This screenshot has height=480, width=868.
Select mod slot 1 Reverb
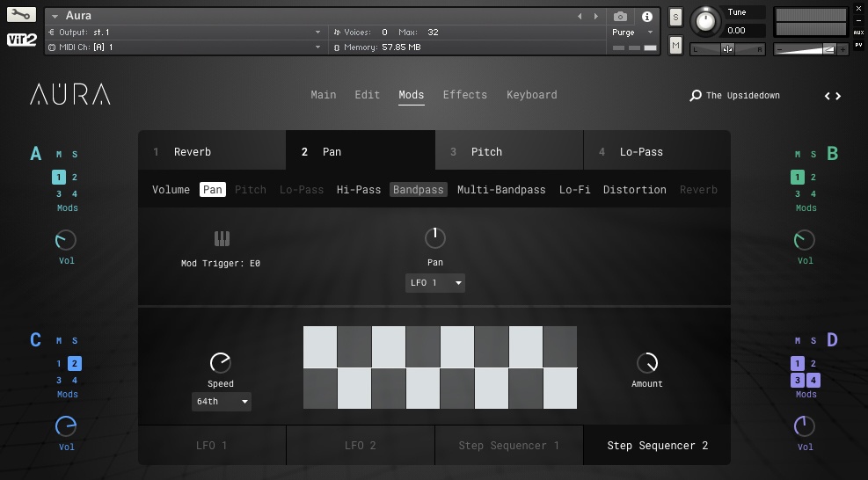point(212,150)
